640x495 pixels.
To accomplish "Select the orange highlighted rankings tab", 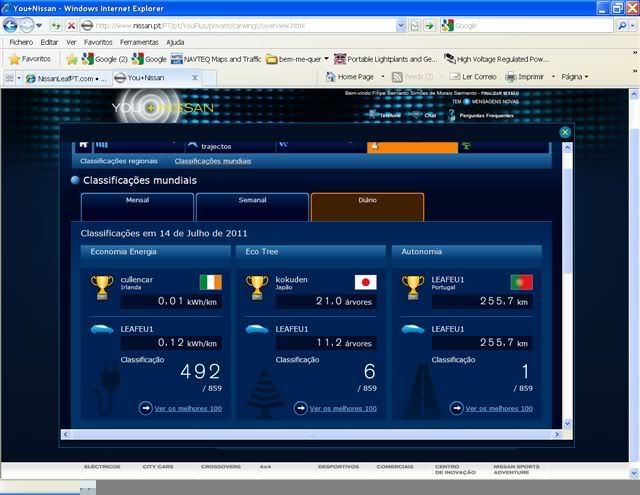I will click(412, 147).
